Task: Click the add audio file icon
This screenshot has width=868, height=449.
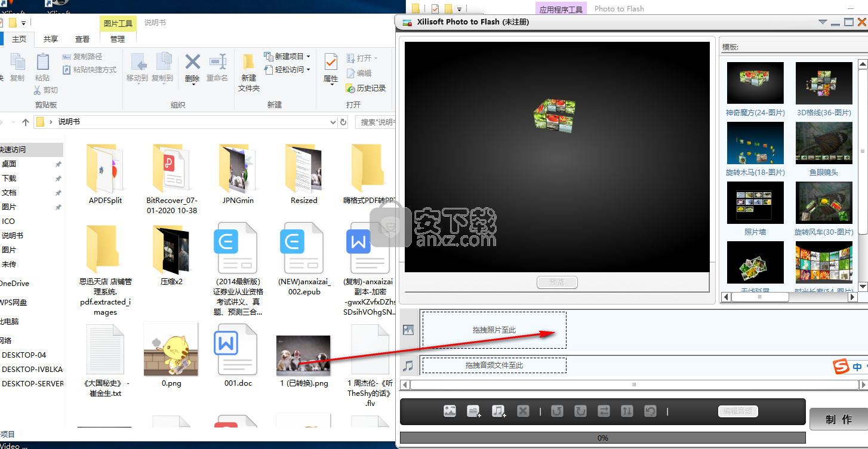Action: [498, 411]
